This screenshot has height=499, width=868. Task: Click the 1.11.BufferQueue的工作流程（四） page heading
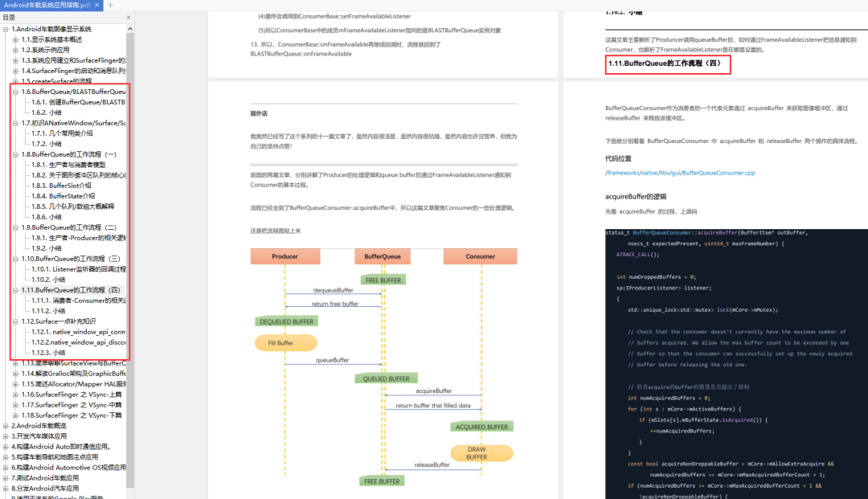[x=665, y=63]
